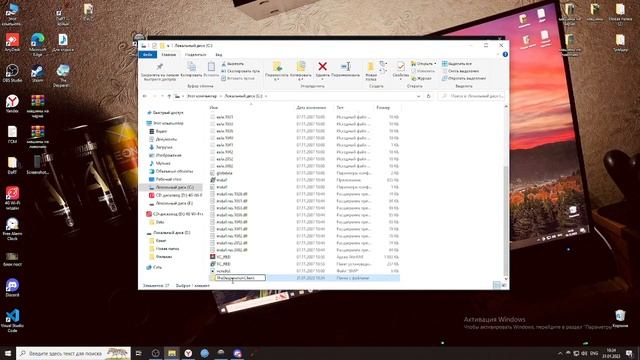Select Загрузки (Downloads) in navigation pane
Image resolution: width=640 pixels, height=360 pixels.
coord(164,147)
